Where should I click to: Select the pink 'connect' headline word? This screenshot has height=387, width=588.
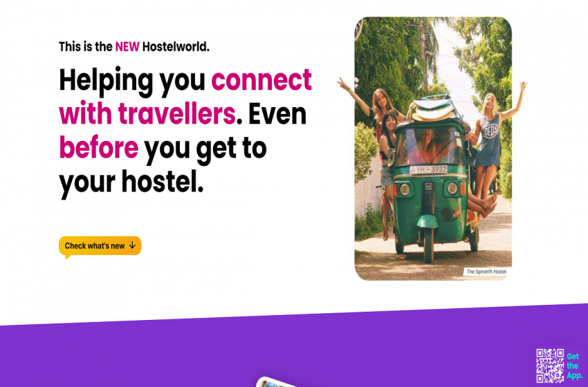click(x=261, y=79)
